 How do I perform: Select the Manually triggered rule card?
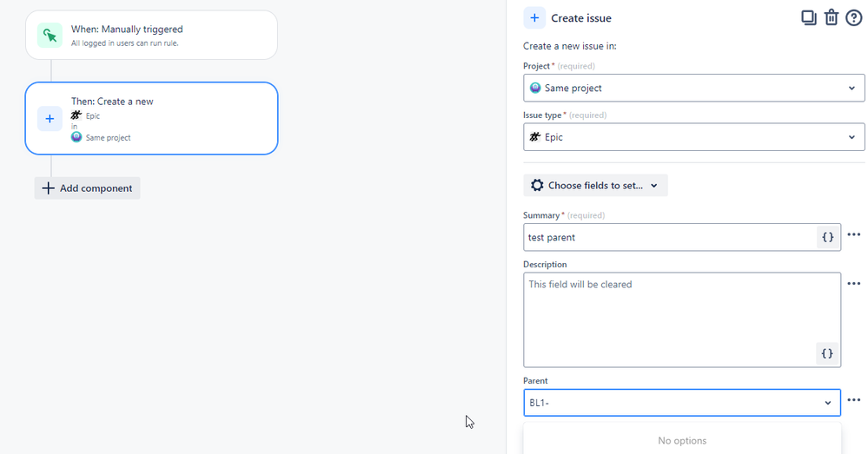tap(152, 35)
